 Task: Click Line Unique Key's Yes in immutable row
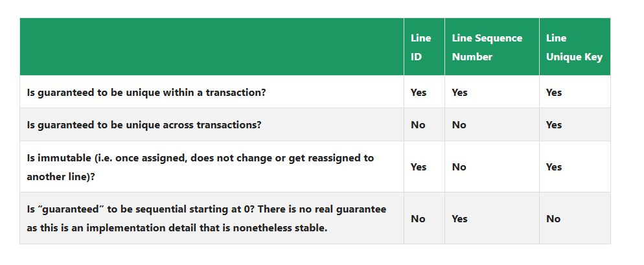pyautogui.click(x=554, y=167)
